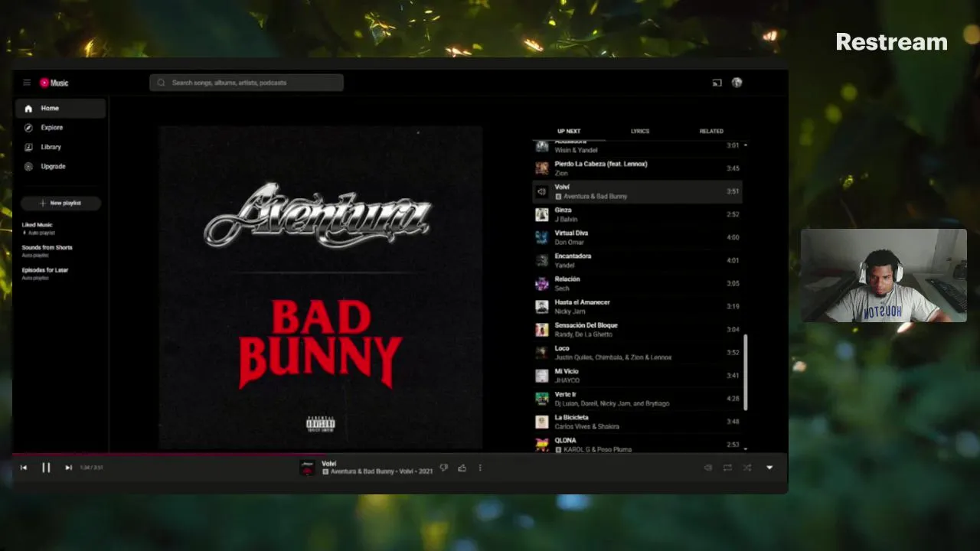
Task: Open the account profile avatar
Action: 737,83
